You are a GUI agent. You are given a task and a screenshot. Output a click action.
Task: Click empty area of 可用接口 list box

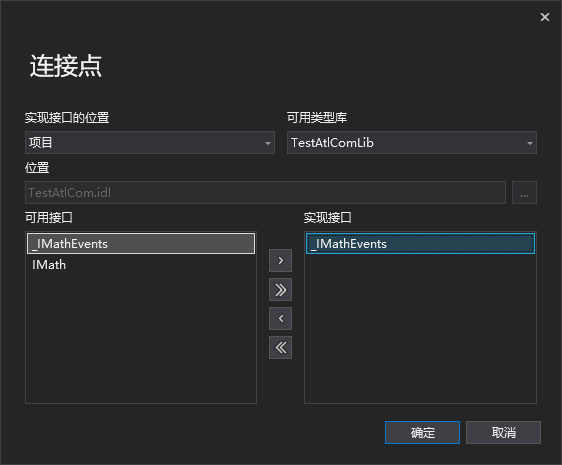pyautogui.click(x=141, y=339)
